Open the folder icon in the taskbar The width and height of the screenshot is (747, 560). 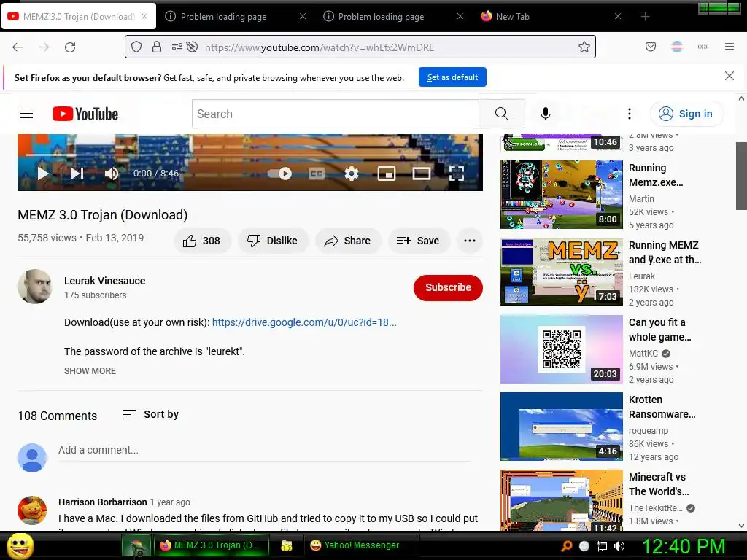click(286, 545)
